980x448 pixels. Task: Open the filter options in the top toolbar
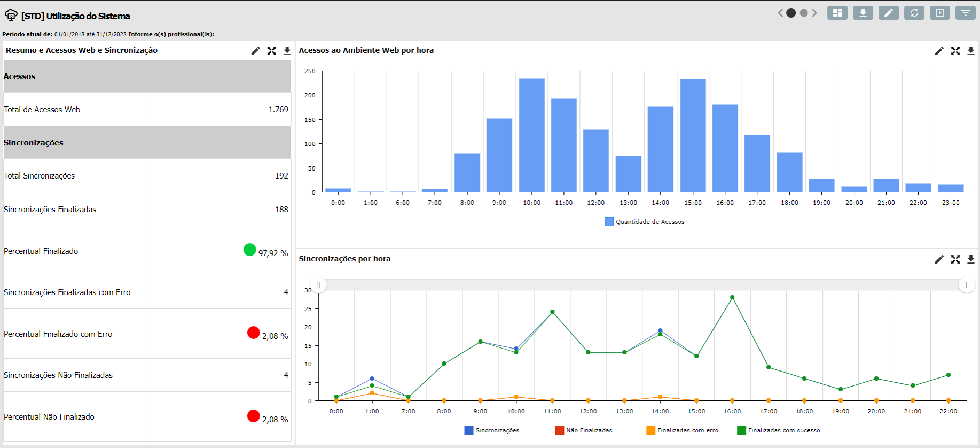[966, 13]
